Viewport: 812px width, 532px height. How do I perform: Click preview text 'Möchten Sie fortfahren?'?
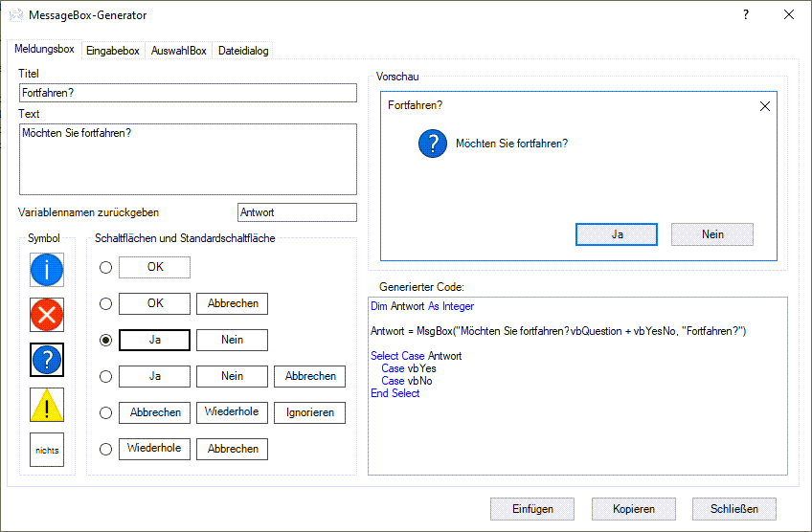pyautogui.click(x=511, y=144)
